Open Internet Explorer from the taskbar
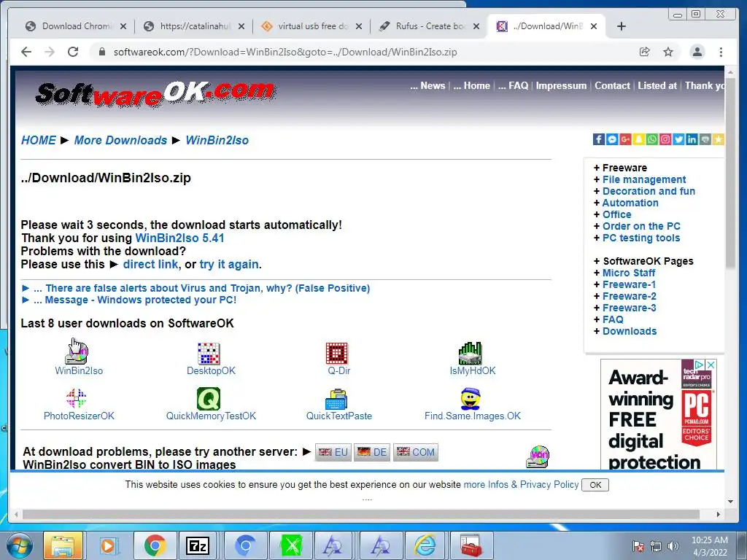This screenshot has height=560, width=747. tap(425, 545)
